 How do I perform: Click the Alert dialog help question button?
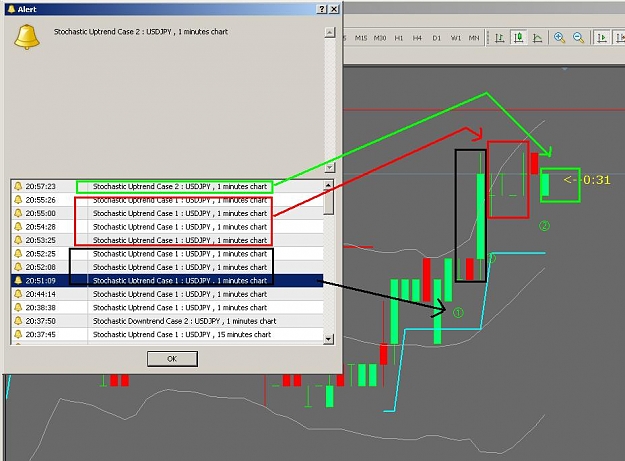click(322, 9)
